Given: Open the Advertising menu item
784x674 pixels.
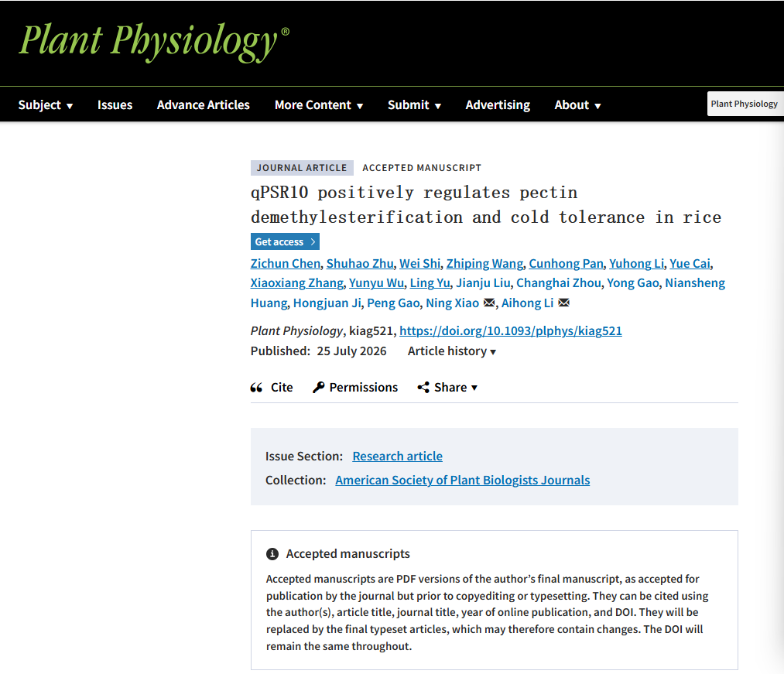Looking at the screenshot, I should tap(498, 105).
